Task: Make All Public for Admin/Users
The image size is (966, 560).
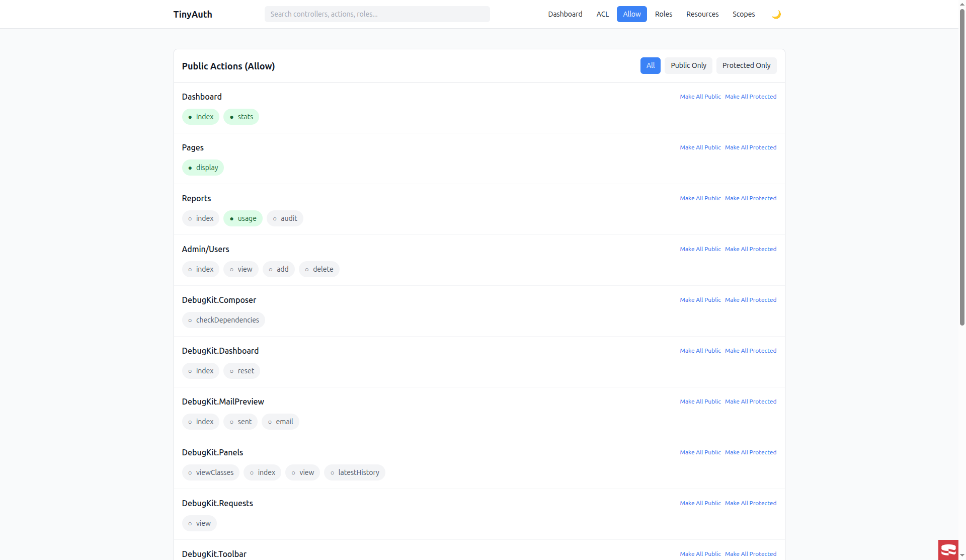Action: [700, 249]
